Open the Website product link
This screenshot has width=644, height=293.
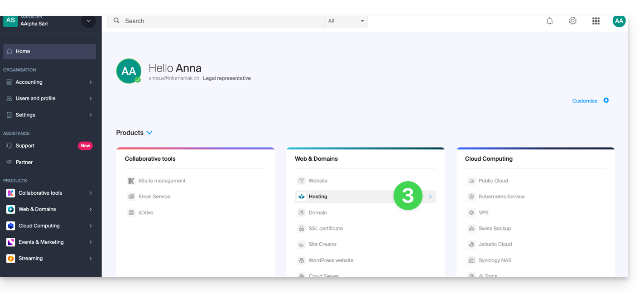pyautogui.click(x=318, y=181)
